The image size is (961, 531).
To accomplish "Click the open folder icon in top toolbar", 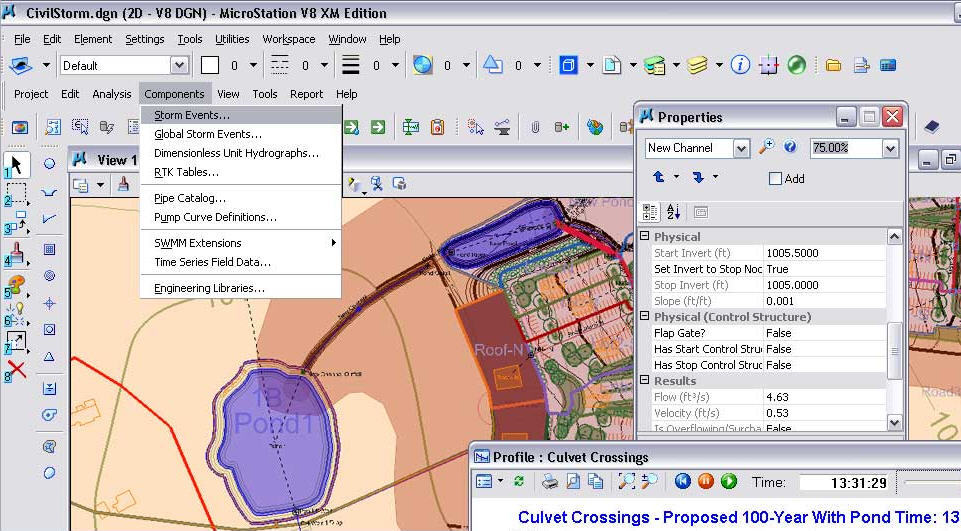I will click(x=833, y=64).
